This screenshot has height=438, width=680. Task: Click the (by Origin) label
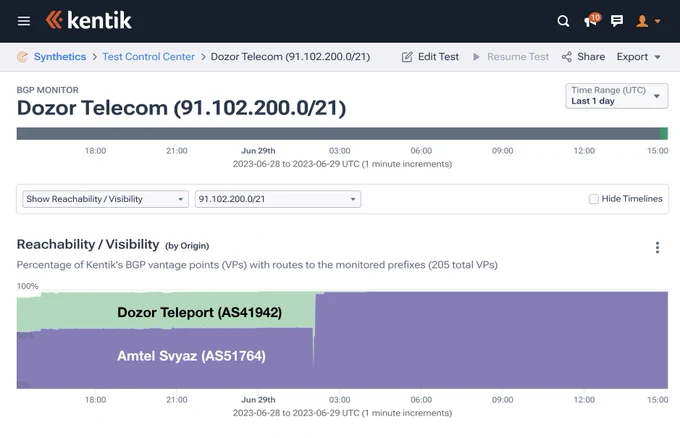point(187,246)
